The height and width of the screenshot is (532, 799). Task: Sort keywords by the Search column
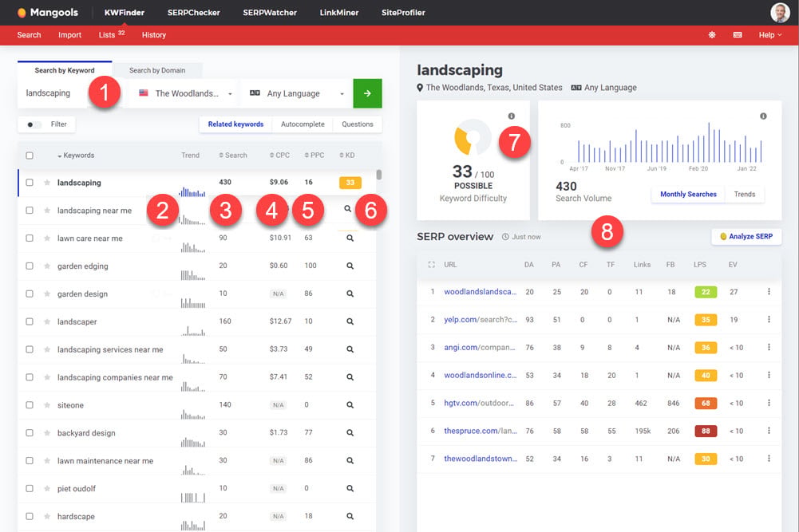tap(233, 156)
